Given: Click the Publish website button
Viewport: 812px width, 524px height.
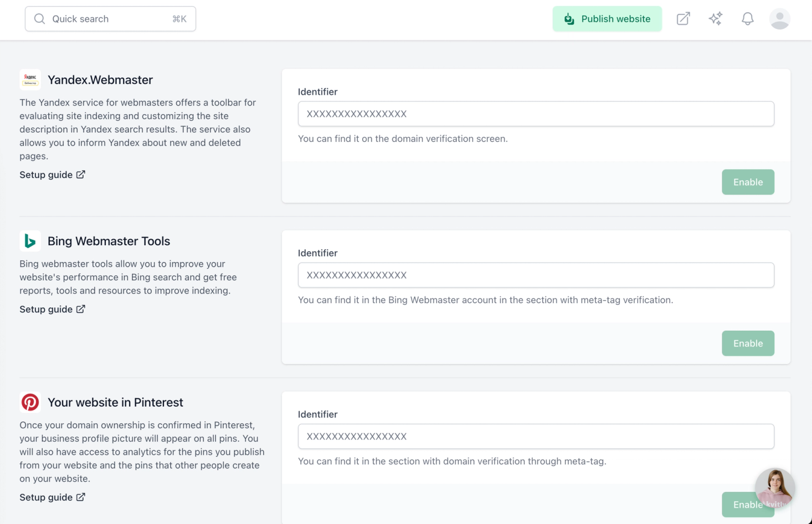Looking at the screenshot, I should coord(607,19).
